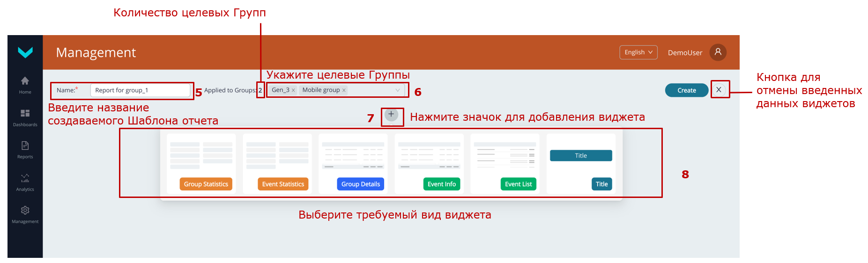The height and width of the screenshot is (263, 868).
Task: Add the Event List widget
Action: click(x=518, y=184)
